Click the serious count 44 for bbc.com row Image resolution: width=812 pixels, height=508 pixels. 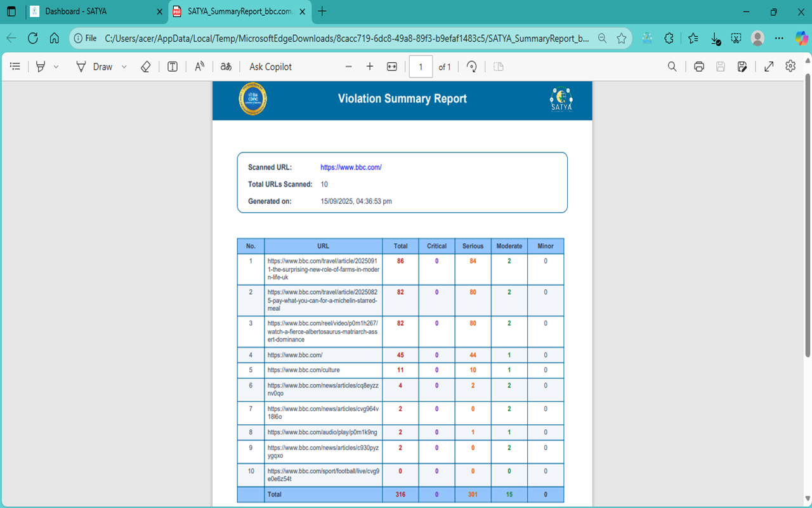[x=473, y=355]
